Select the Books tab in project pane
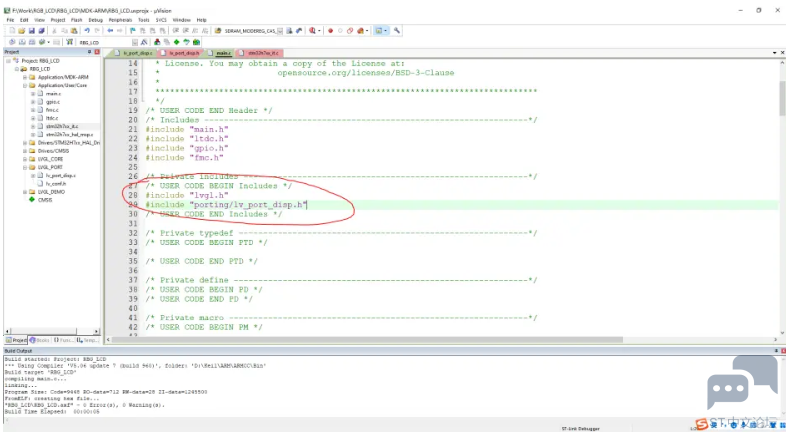 (40, 340)
